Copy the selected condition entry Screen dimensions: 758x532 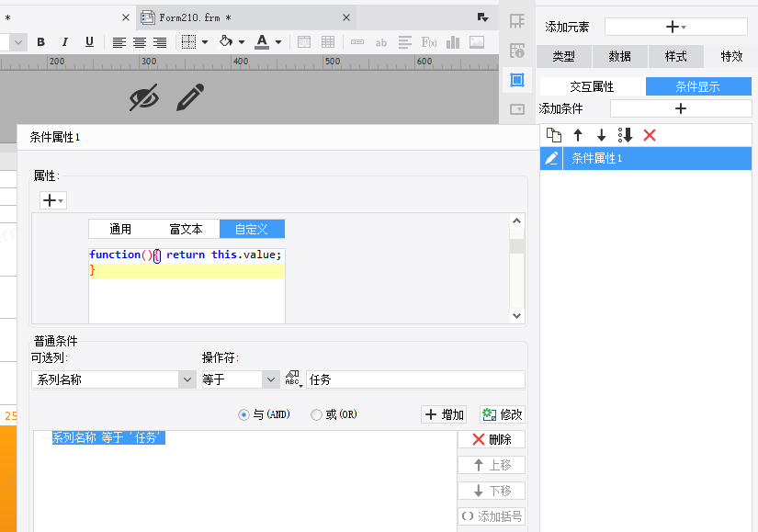point(553,135)
